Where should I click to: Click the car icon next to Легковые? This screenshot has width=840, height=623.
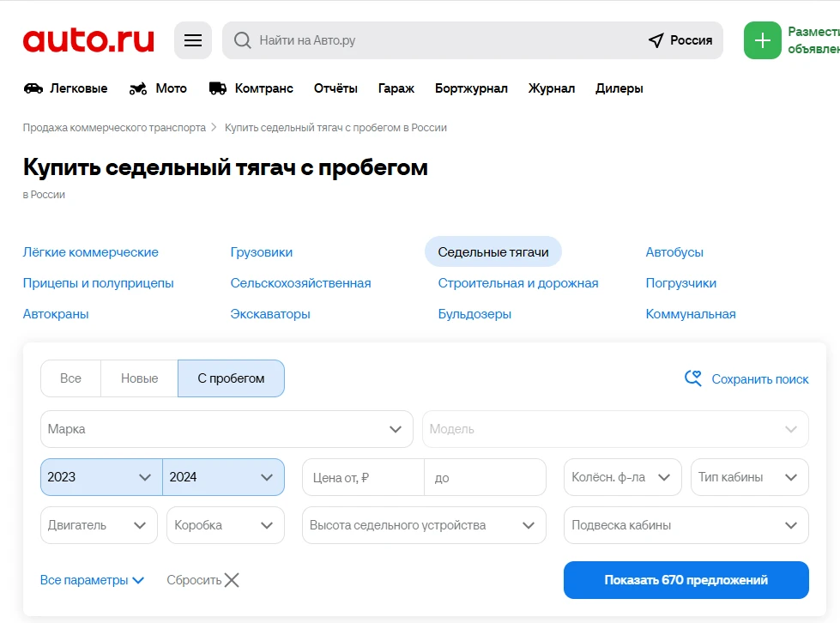33,88
